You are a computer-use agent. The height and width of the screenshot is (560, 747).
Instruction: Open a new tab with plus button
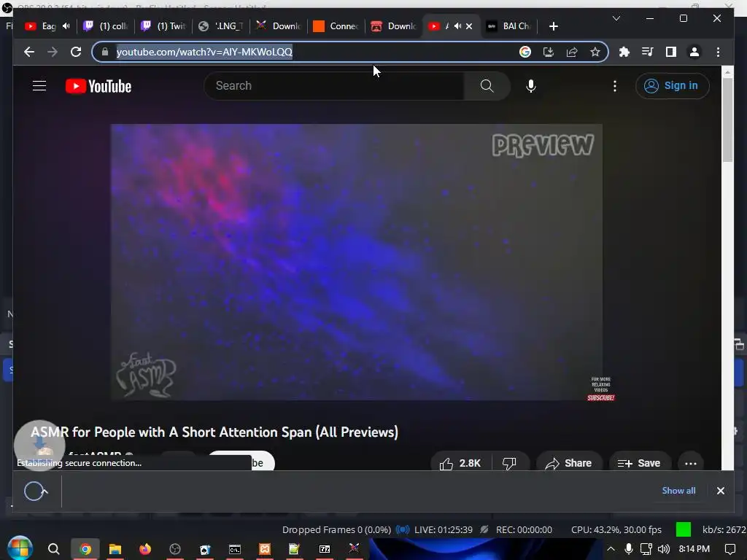point(553,26)
